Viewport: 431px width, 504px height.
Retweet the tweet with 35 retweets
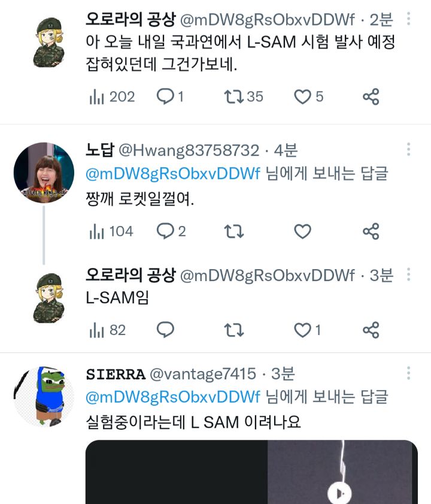[244, 96]
